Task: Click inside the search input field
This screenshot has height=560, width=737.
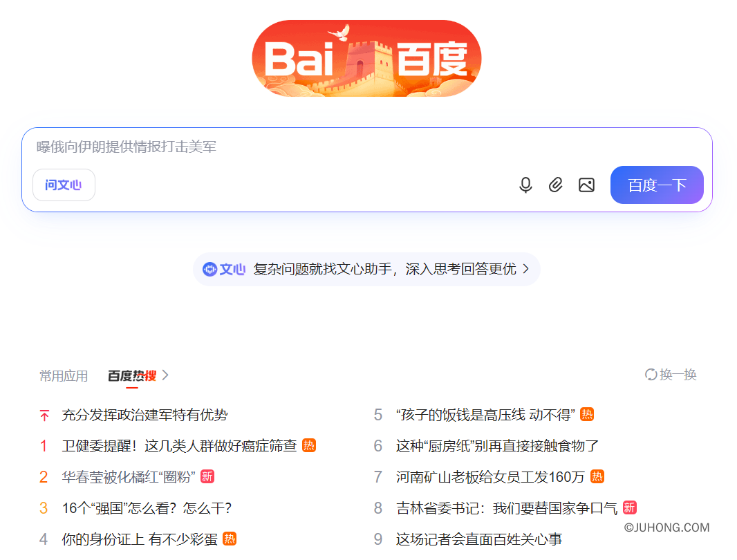Action: click(277, 147)
